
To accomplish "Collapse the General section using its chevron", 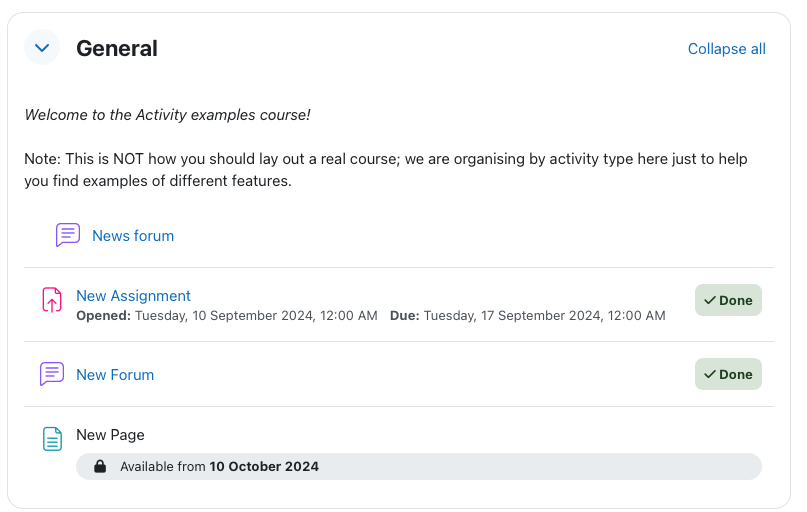I will pos(42,48).
